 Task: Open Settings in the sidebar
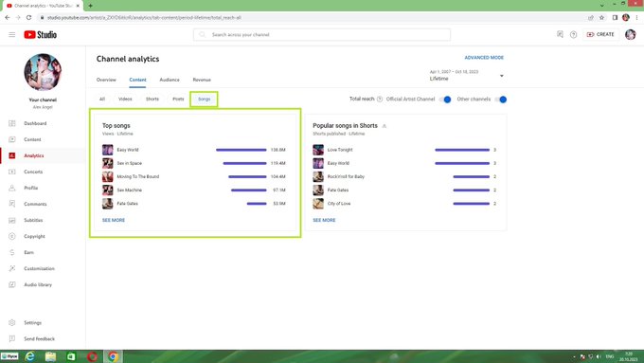[x=32, y=322]
